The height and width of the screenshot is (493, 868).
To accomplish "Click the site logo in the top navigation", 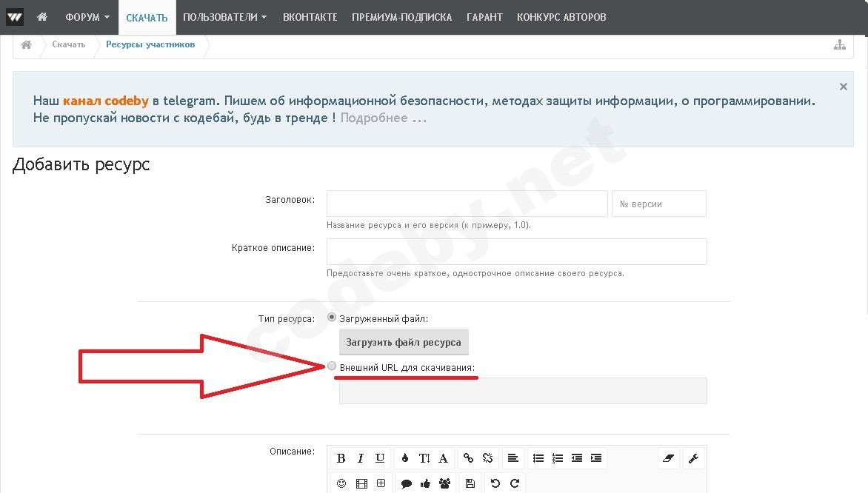I will tap(14, 17).
